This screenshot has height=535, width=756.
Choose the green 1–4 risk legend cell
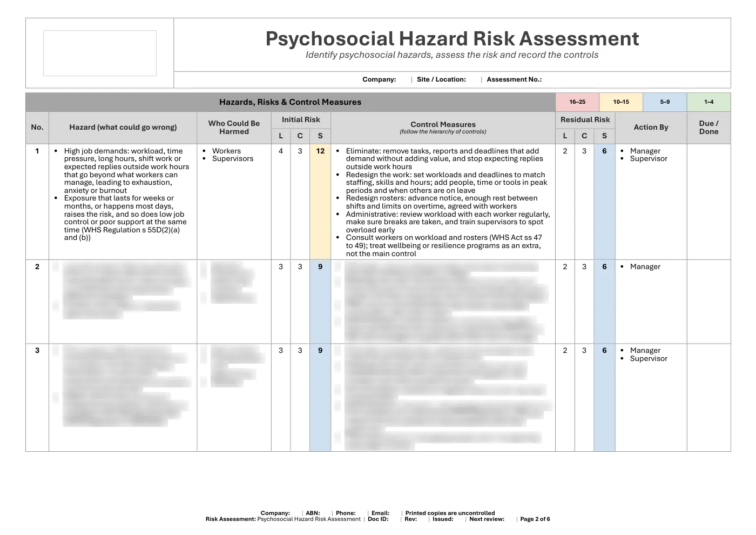point(708,102)
